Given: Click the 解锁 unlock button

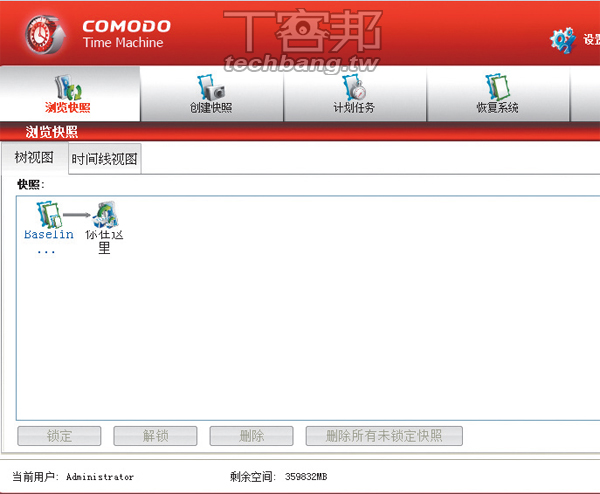Looking at the screenshot, I should pos(155,436).
